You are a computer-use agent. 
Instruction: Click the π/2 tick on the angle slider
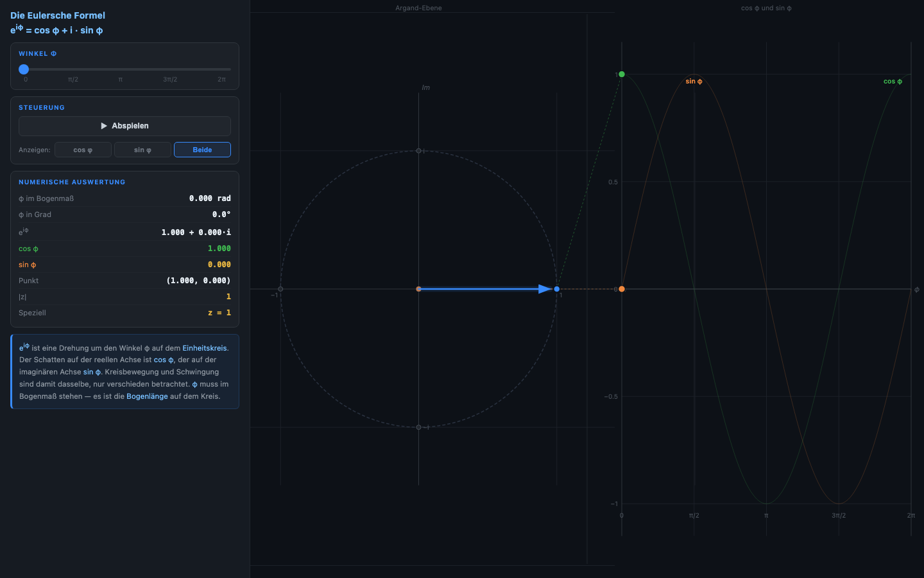click(x=73, y=80)
